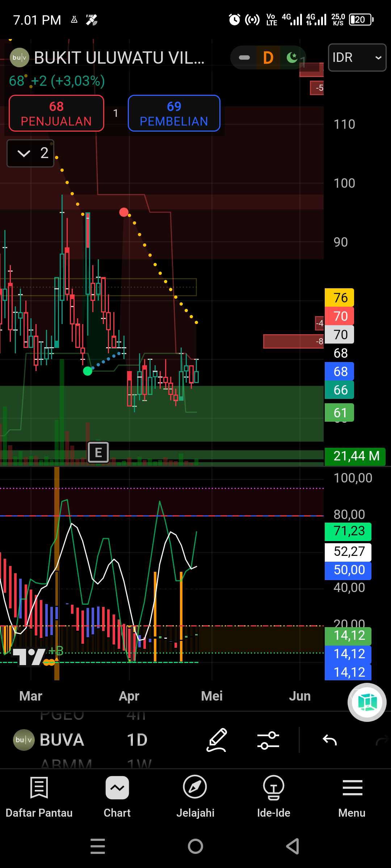Image resolution: width=391 pixels, height=868 pixels.
Task: Tap the alarm clock status icon
Action: [x=235, y=20]
